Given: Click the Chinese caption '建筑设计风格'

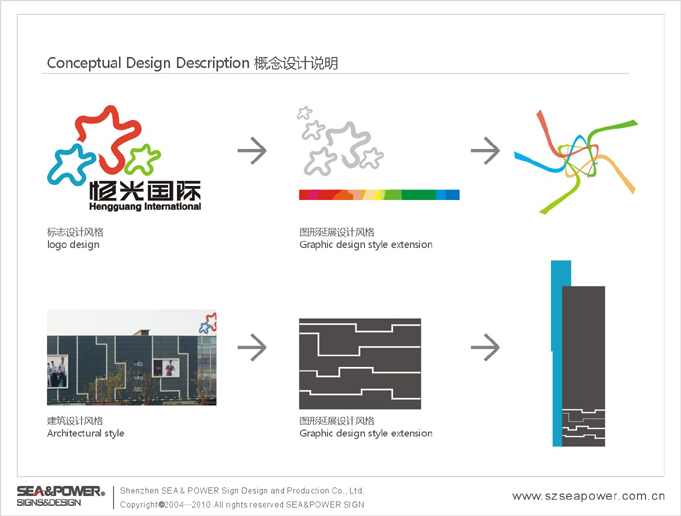Looking at the screenshot, I should point(75,420).
